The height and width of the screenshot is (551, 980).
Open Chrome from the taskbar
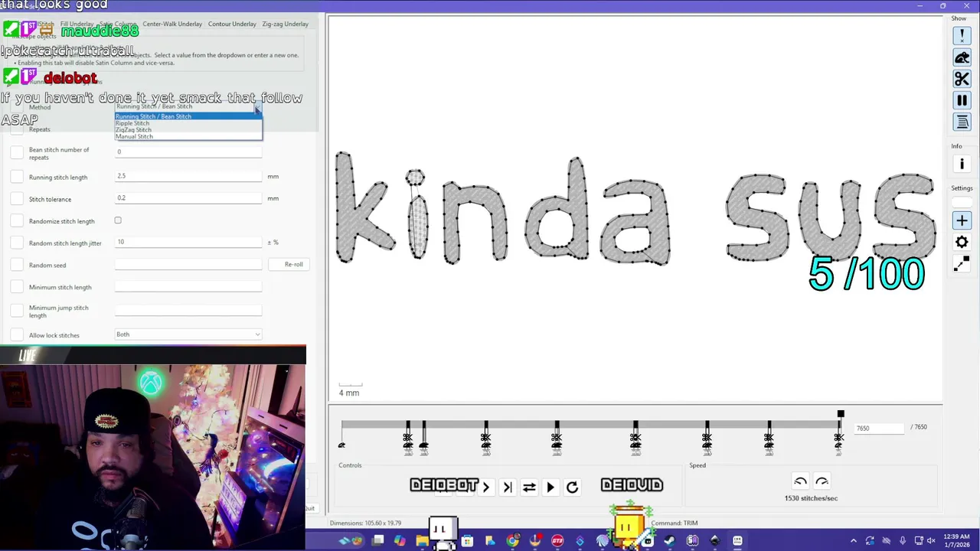point(512,541)
